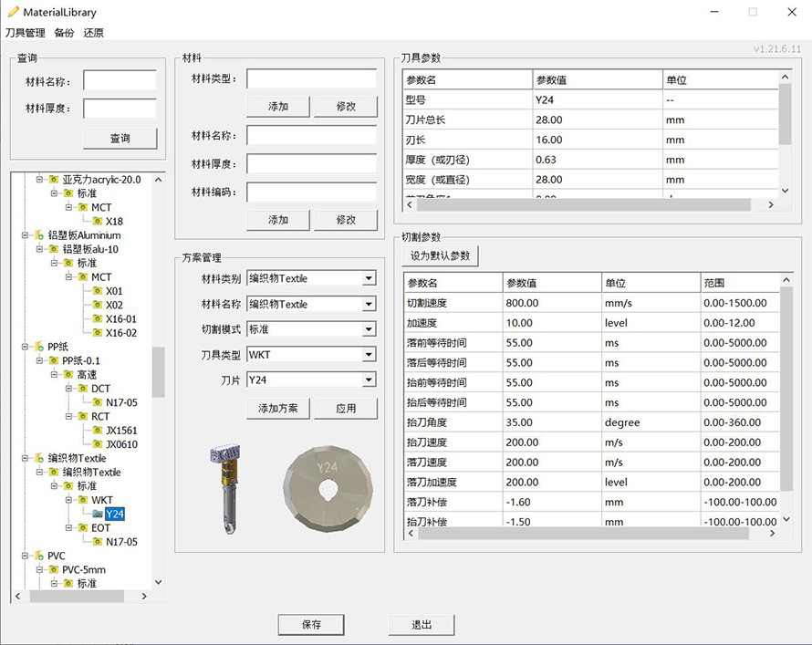Click the 材料厚度 field in the 查询 panel
The width and height of the screenshot is (812, 645).
(x=120, y=109)
